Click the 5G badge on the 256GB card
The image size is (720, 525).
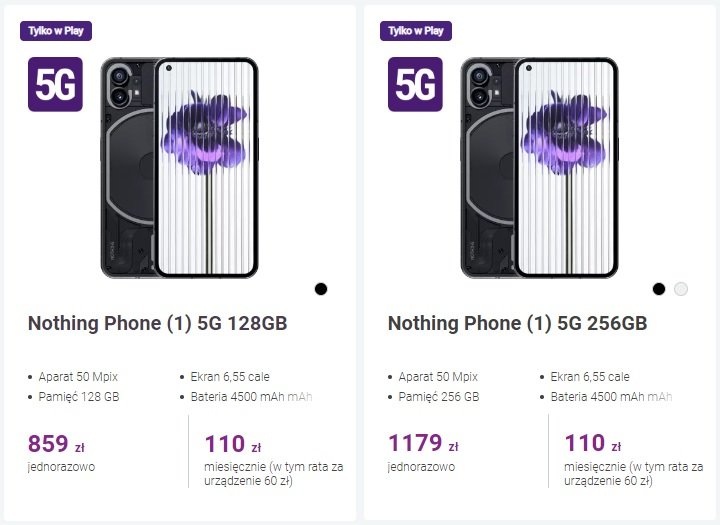pos(415,84)
